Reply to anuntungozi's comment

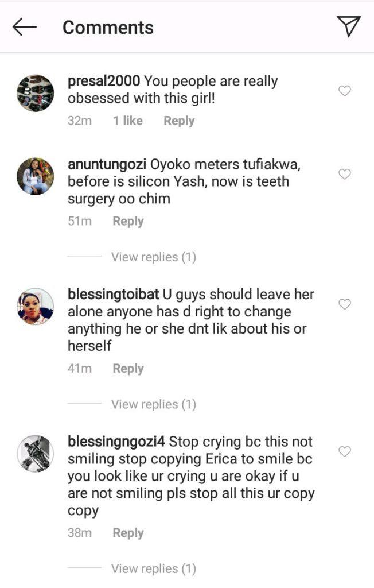tap(128, 222)
